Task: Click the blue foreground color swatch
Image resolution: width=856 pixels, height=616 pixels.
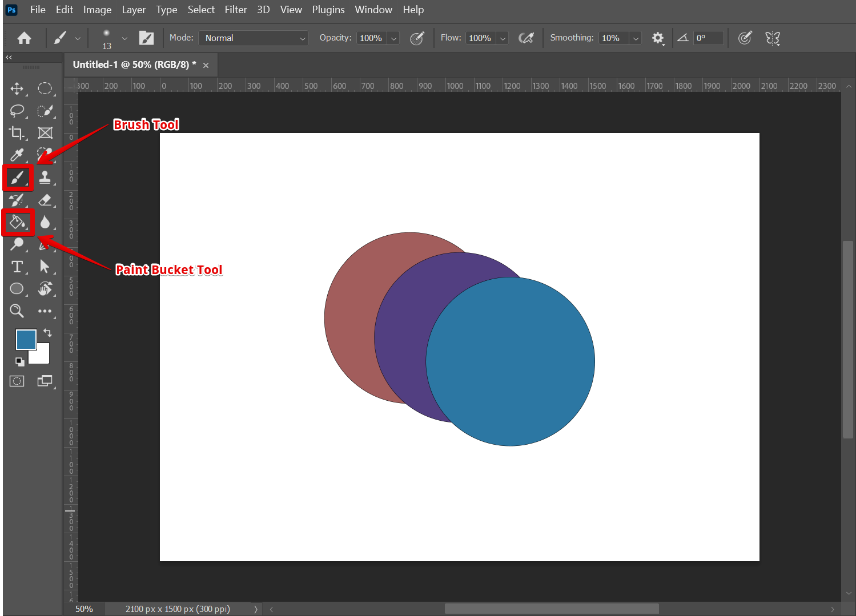Action: (x=25, y=339)
